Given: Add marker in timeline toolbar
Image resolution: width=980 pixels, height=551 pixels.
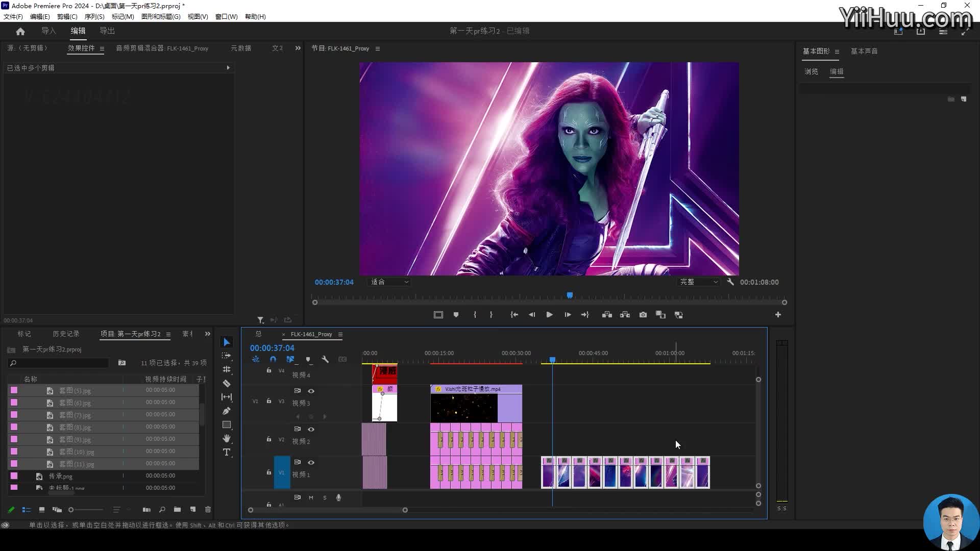Looking at the screenshot, I should (x=308, y=359).
